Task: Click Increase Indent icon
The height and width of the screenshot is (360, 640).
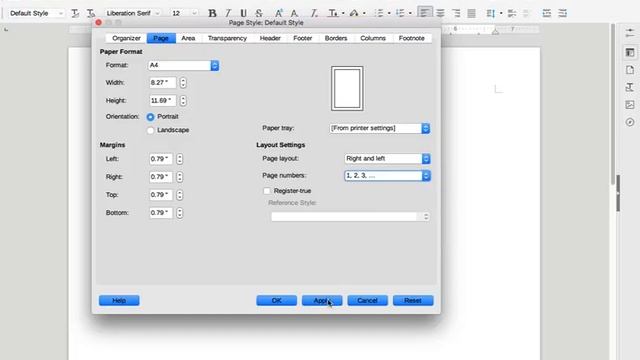Action: click(x=547, y=13)
